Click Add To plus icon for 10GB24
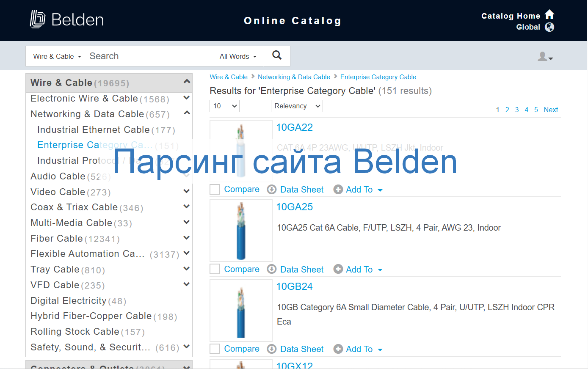 [338, 349]
